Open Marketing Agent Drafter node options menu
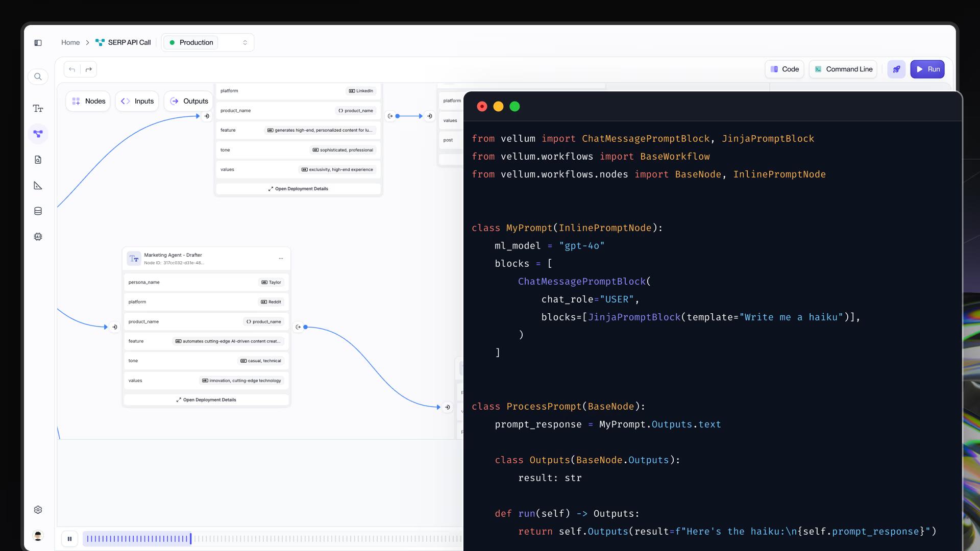Viewport: 980px width, 551px height. coord(281,259)
